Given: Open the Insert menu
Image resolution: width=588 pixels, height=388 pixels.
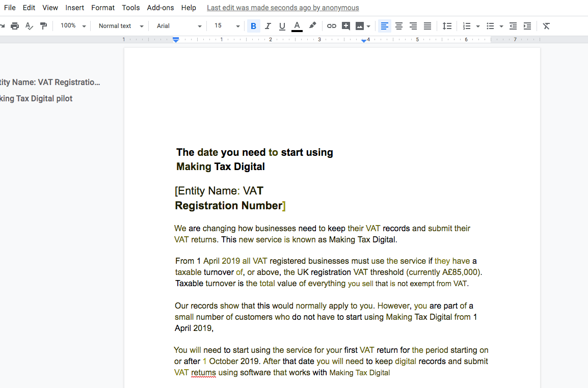Looking at the screenshot, I should (x=74, y=8).
